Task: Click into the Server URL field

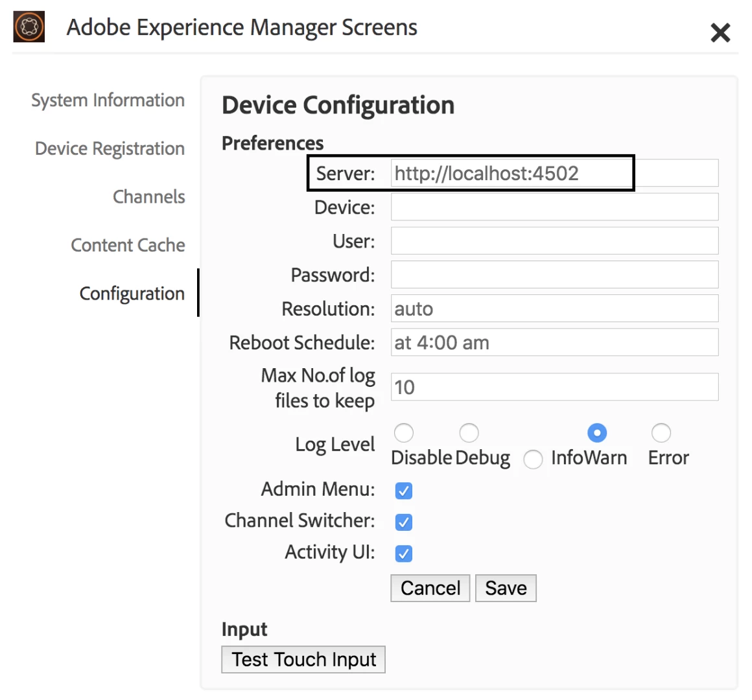Action: click(554, 174)
